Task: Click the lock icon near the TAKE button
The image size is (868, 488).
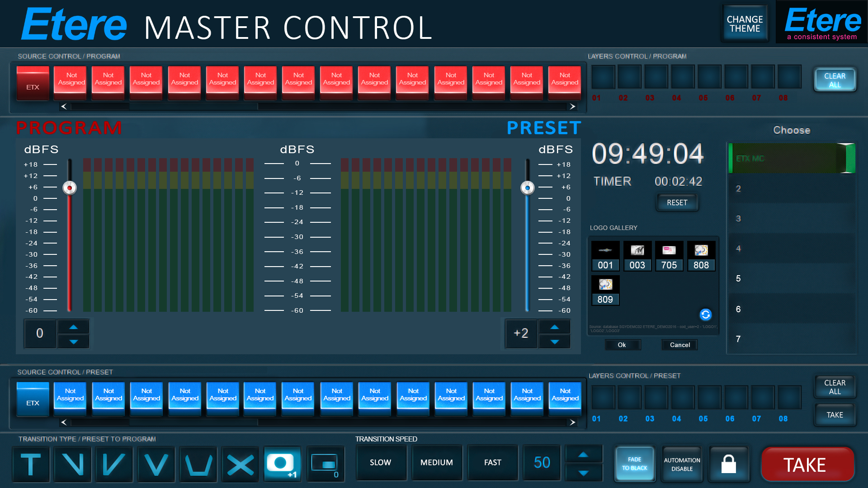Action: pos(728,464)
